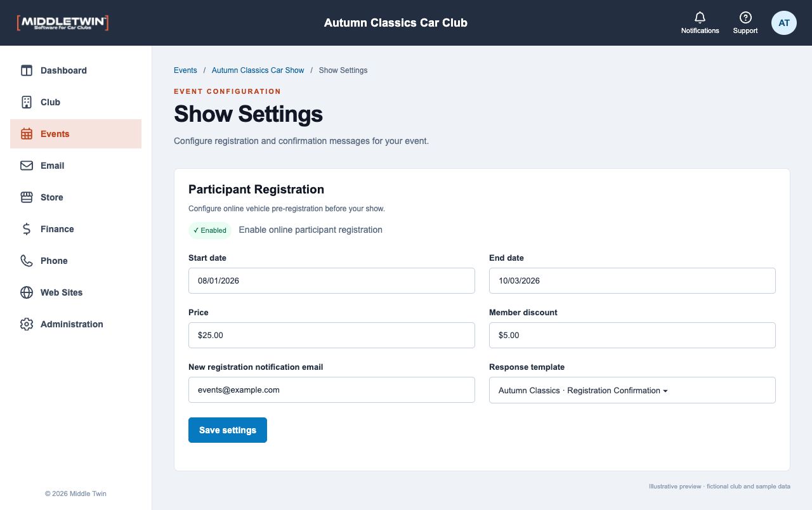Go to Dashboard menu label

pyautogui.click(x=63, y=70)
